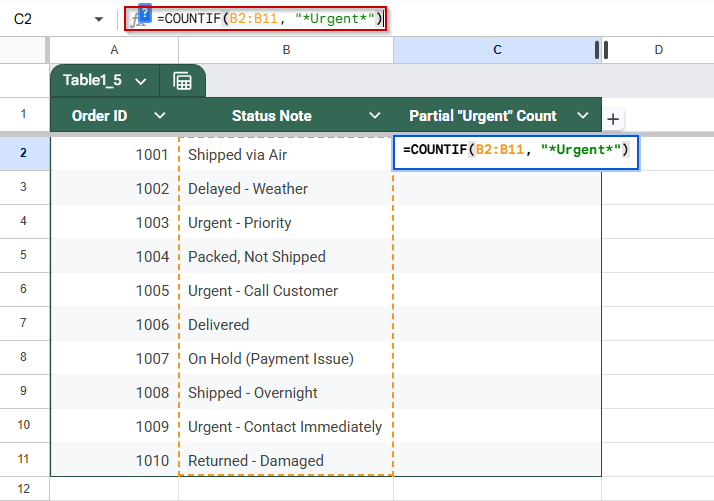Click the column C resize handle bars

[x=602, y=50]
